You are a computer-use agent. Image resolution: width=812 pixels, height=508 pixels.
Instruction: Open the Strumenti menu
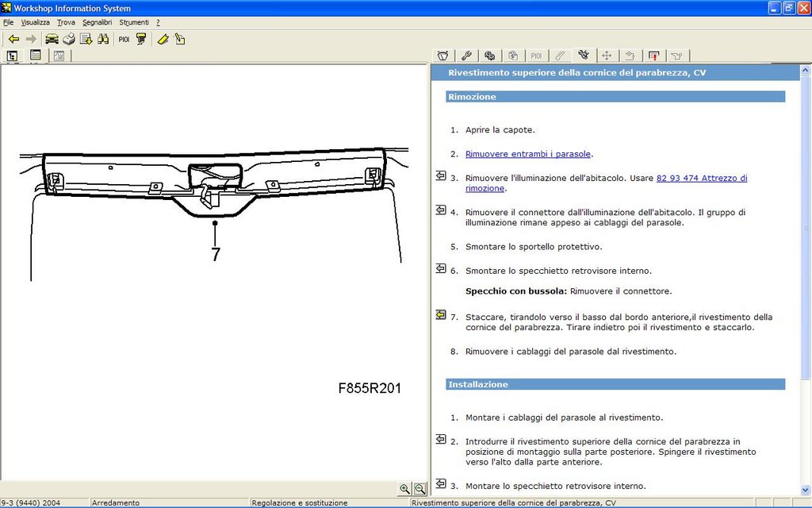coord(134,22)
